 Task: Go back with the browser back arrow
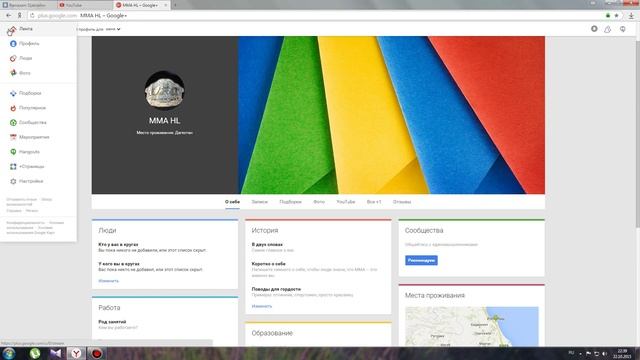click(8, 16)
